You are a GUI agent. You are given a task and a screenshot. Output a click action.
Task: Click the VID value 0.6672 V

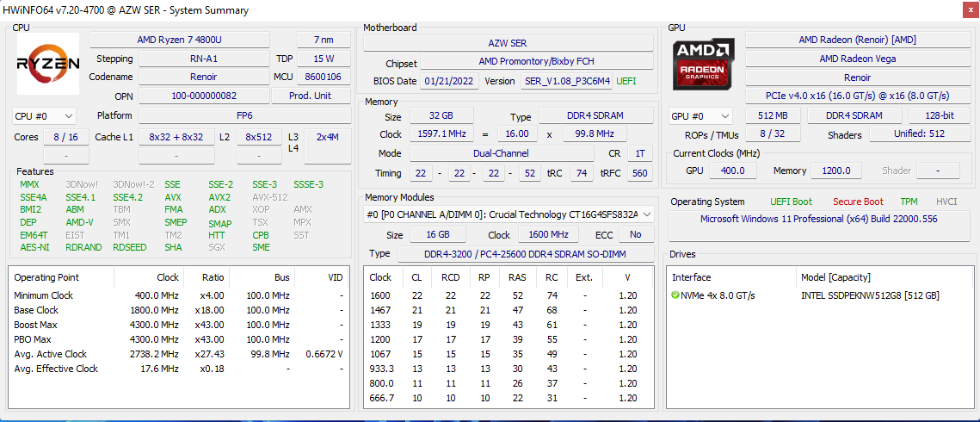coord(324,354)
